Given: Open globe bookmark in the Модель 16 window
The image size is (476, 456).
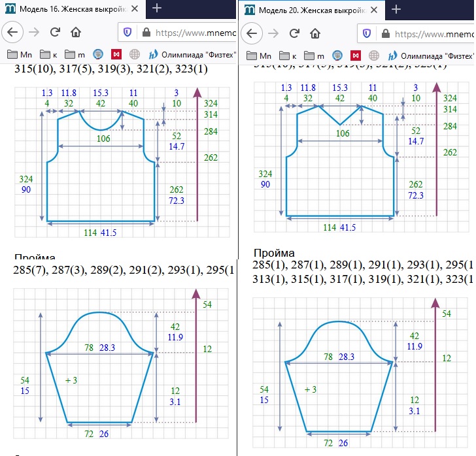Looking at the screenshot, I should pos(135,55).
